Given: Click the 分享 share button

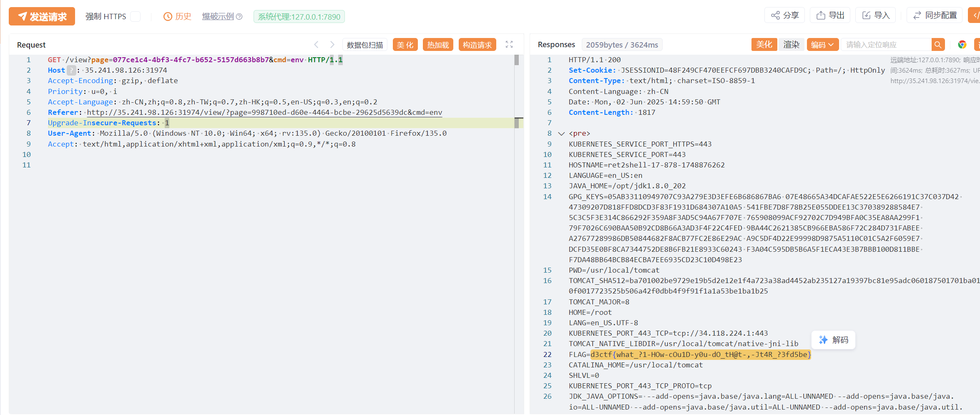Looking at the screenshot, I should (785, 15).
